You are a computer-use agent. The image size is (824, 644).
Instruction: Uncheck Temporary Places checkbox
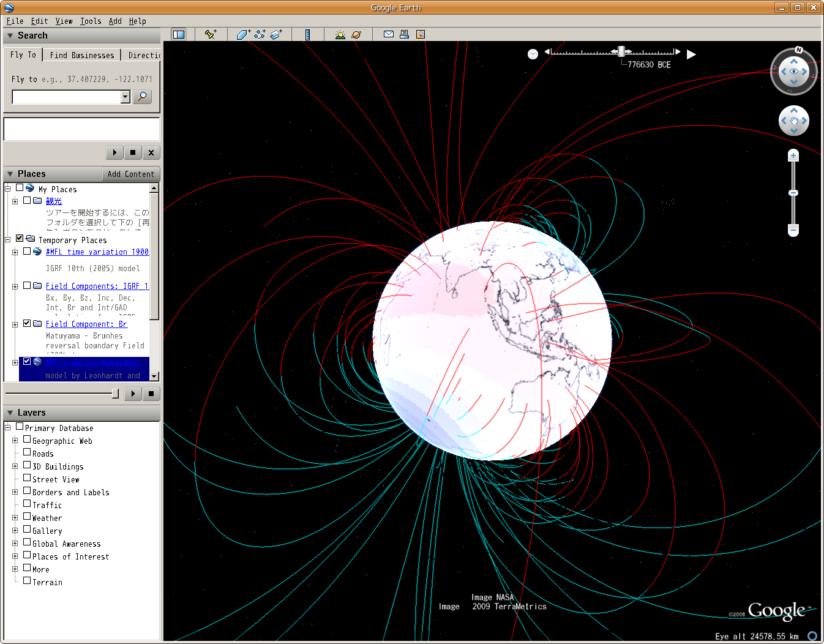[x=20, y=239]
